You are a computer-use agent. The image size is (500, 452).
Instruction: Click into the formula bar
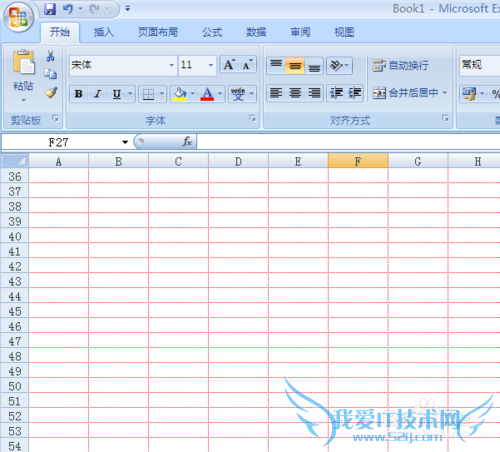348,142
